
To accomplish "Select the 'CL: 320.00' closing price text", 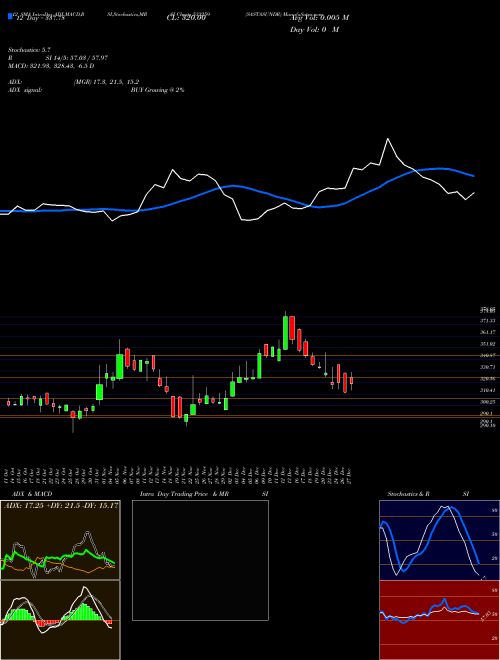I will click(186, 18).
